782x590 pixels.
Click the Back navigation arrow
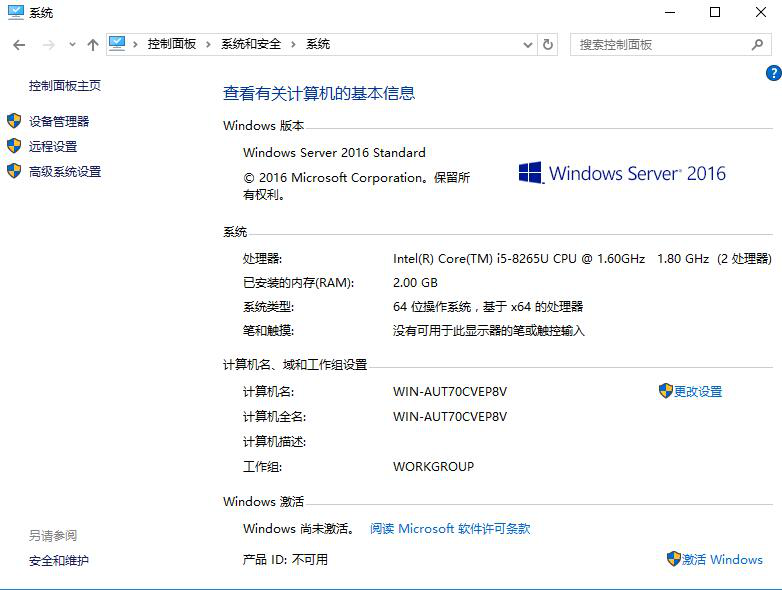[x=19, y=45]
